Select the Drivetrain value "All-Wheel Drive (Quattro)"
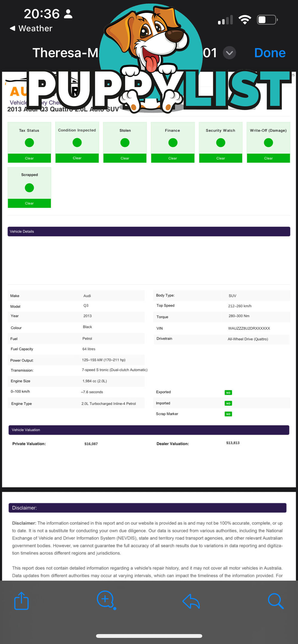 pyautogui.click(x=248, y=339)
